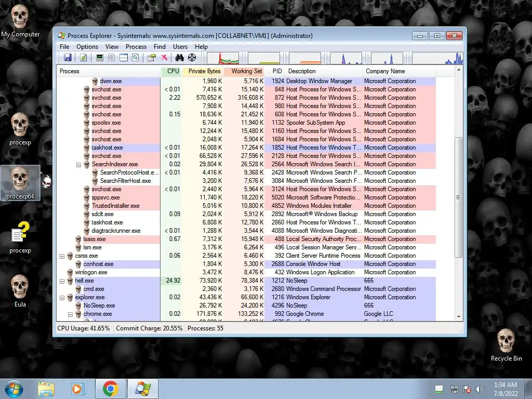Click the scrollbar down arrow
Screen dimensions: 532x399
[x=458, y=317]
